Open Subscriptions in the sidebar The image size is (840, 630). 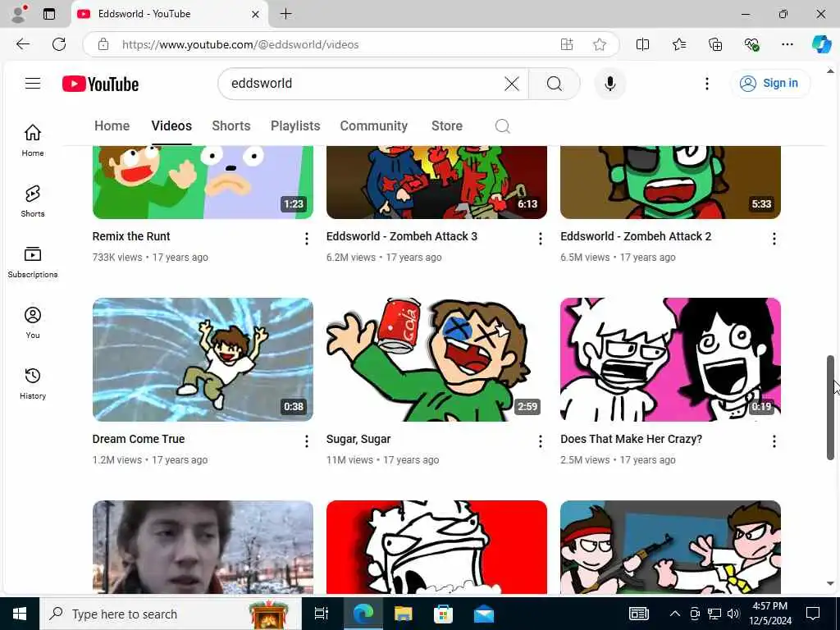tap(33, 262)
